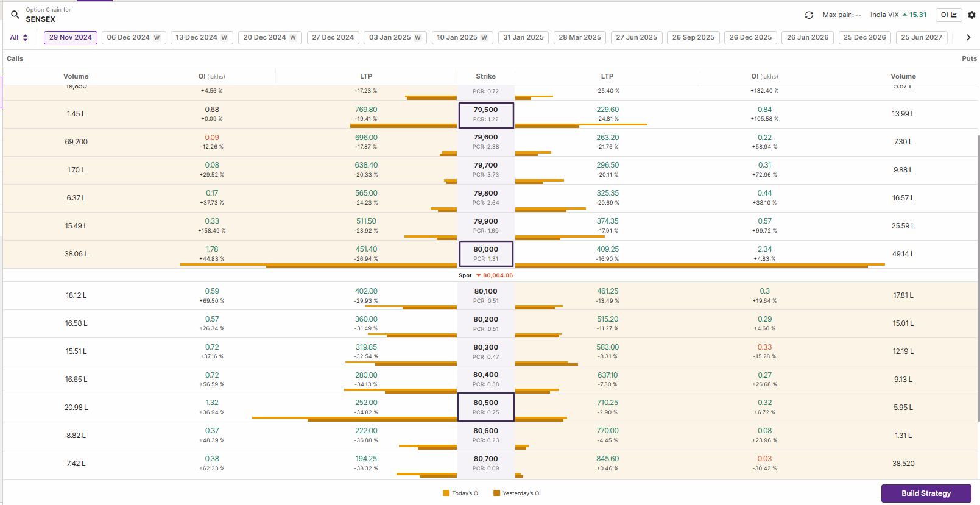The image size is (980, 505).
Task: Show more expiry dates with right chevron
Action: click(x=968, y=37)
